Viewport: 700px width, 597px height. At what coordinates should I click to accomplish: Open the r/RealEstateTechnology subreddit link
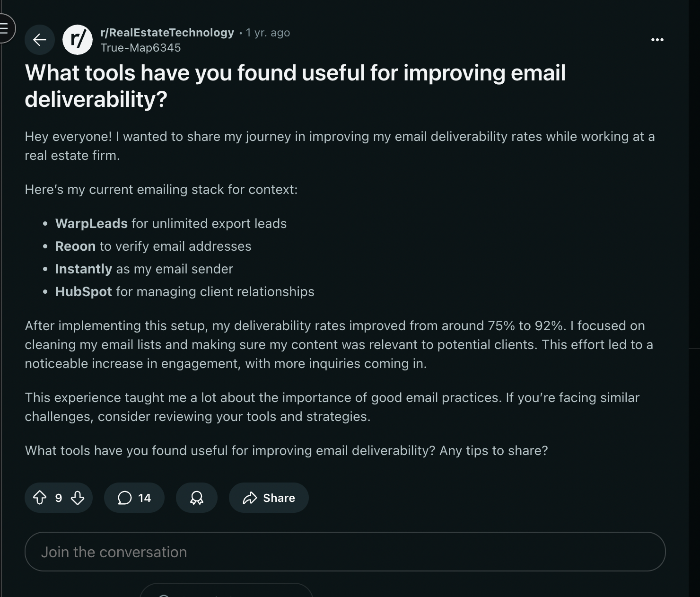click(166, 32)
